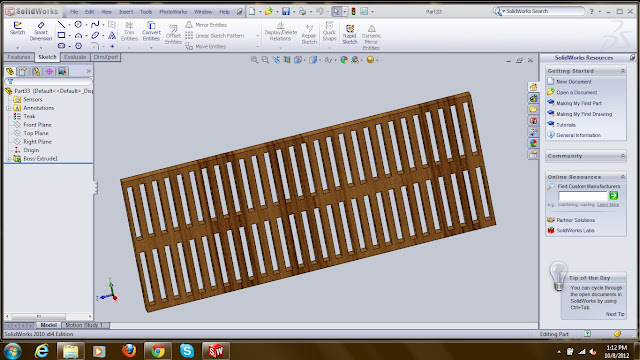The image size is (640, 360).
Task: Start a Sketch with the Sketch icon
Action: point(18,29)
